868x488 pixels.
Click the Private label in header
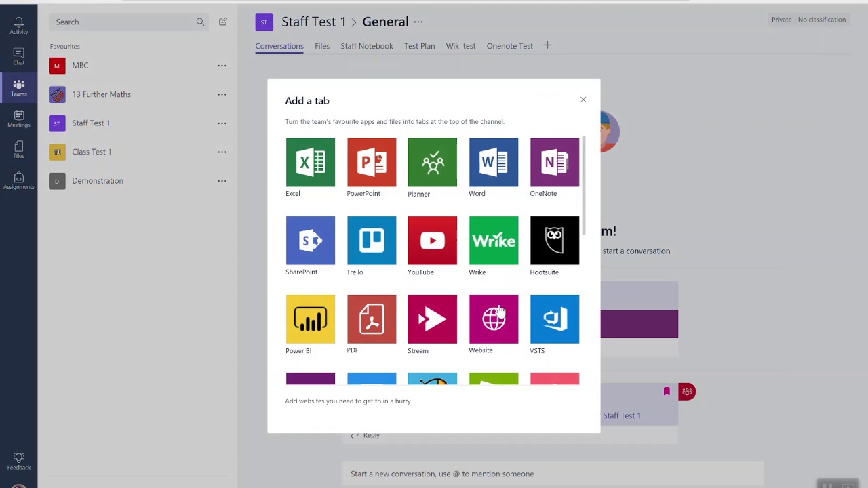coord(781,20)
